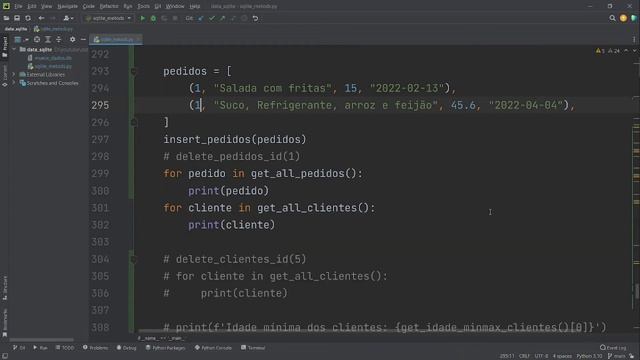Open the Python Console tool window
The width and height of the screenshot is (640, 360).
[213, 348]
